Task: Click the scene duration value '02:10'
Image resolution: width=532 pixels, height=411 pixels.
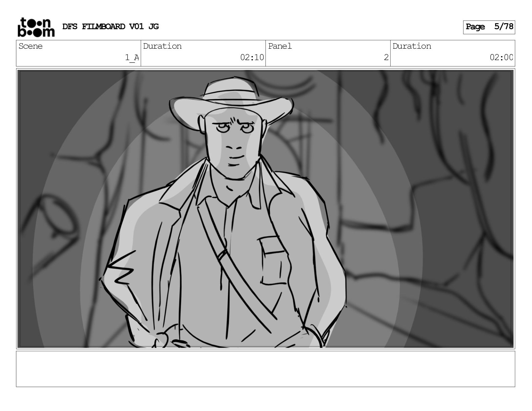Action: click(252, 57)
